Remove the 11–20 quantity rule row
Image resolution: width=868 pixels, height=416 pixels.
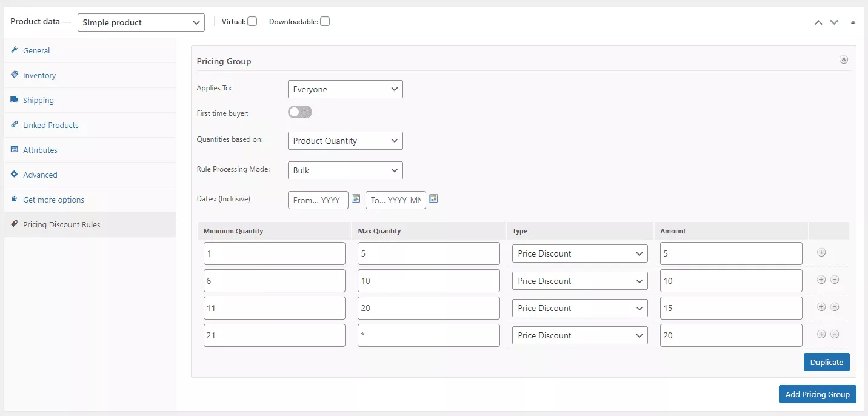click(x=835, y=307)
